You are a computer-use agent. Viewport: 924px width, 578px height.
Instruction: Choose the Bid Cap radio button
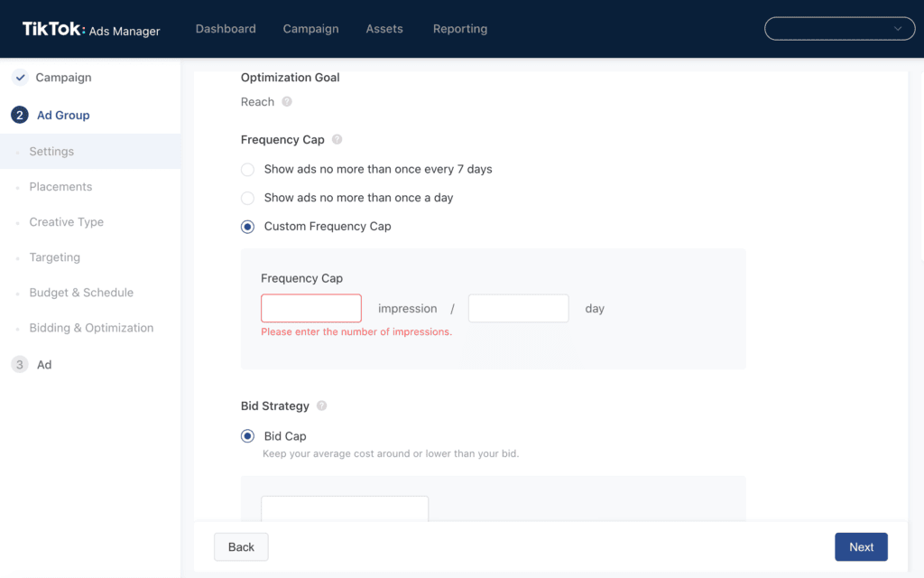pos(247,436)
